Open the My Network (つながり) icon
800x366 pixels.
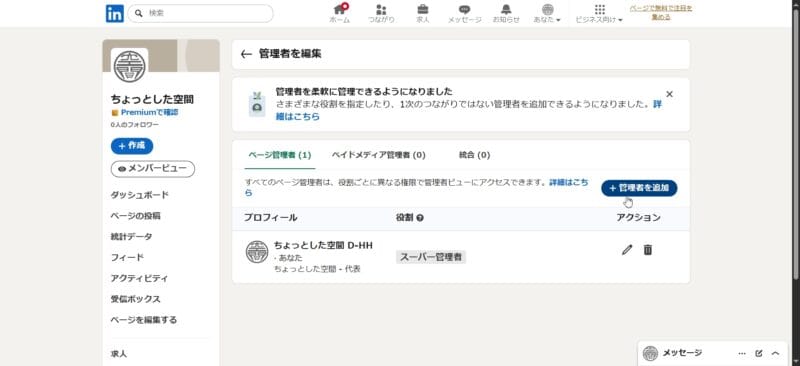[x=381, y=14]
